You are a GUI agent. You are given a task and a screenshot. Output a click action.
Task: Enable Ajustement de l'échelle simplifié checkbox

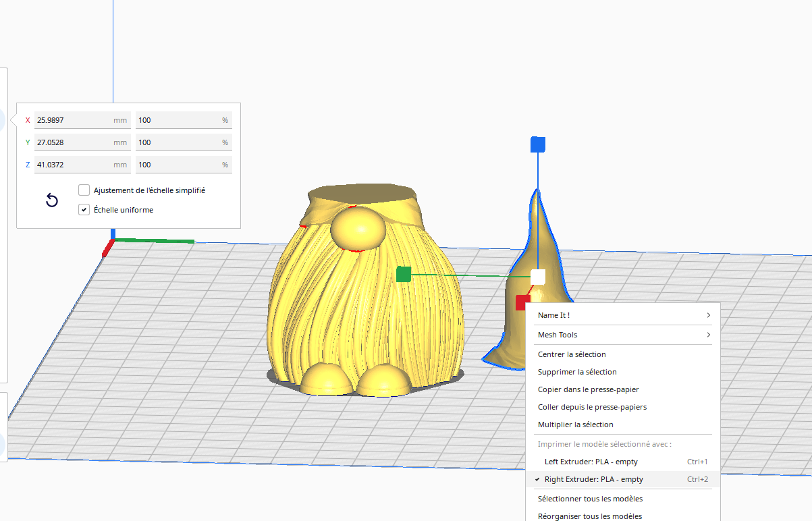[84, 190]
